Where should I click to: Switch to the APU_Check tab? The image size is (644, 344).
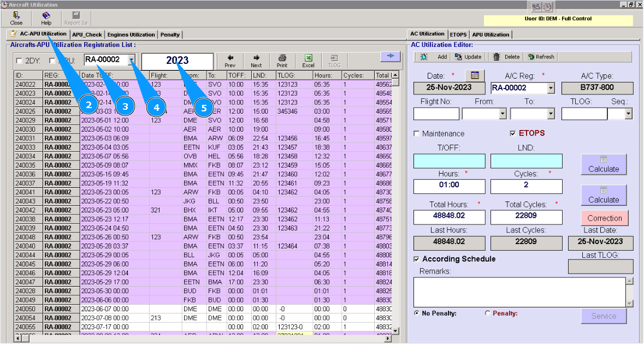(87, 34)
